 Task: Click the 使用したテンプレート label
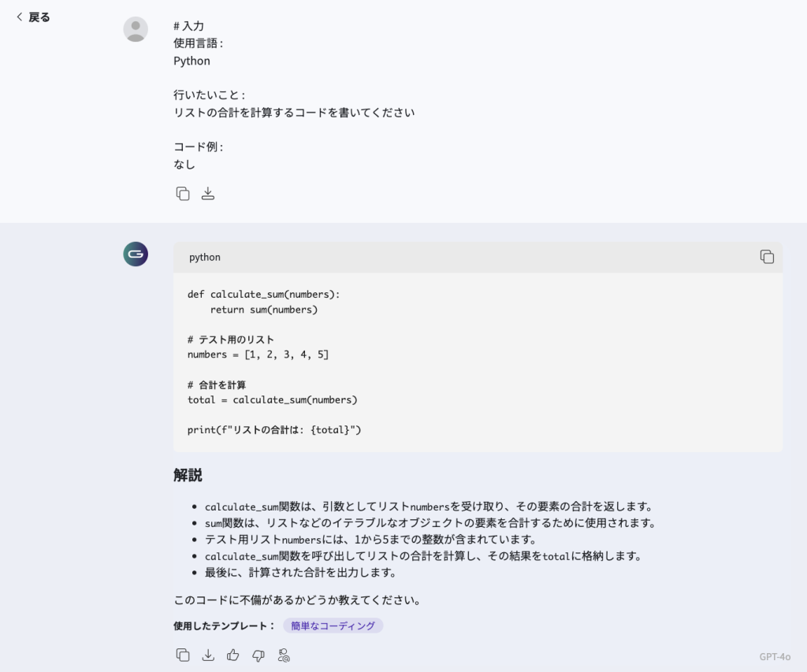click(224, 626)
